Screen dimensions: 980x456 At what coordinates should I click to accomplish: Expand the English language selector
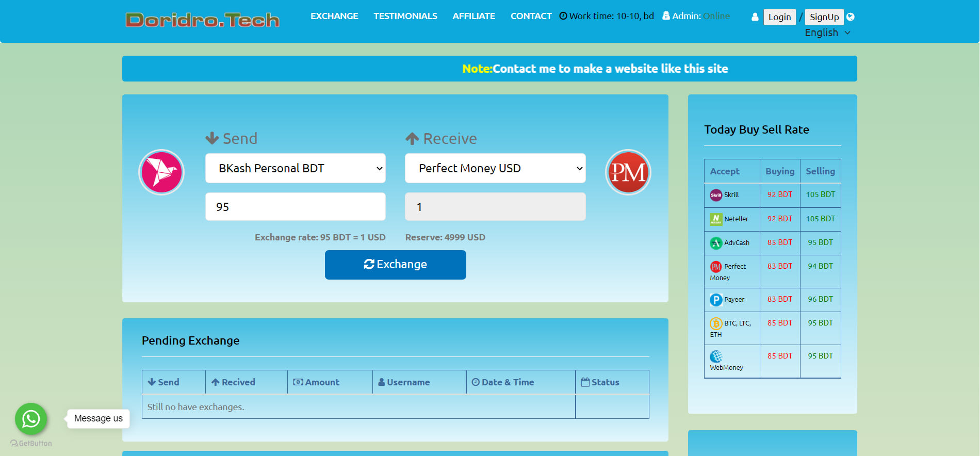tap(827, 32)
